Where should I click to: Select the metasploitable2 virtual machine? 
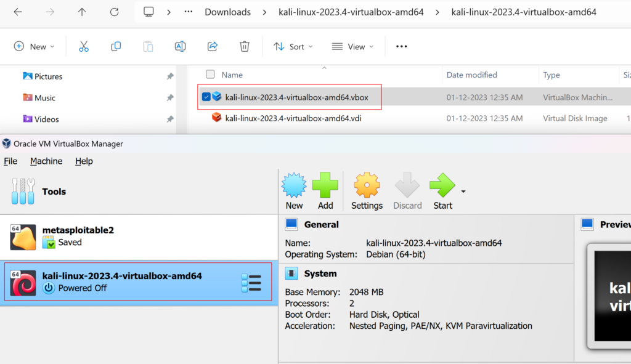click(139, 237)
